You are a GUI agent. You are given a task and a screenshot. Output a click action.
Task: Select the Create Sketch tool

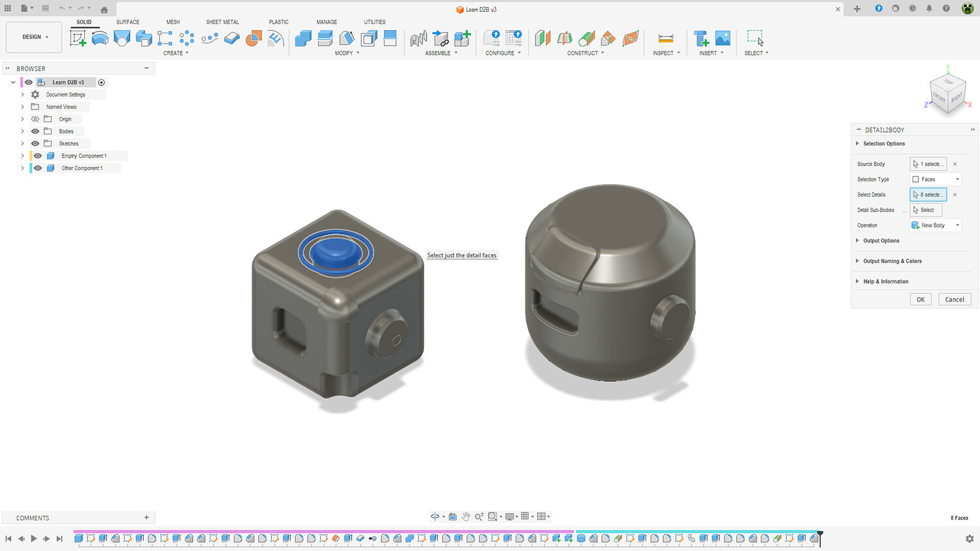pos(78,38)
